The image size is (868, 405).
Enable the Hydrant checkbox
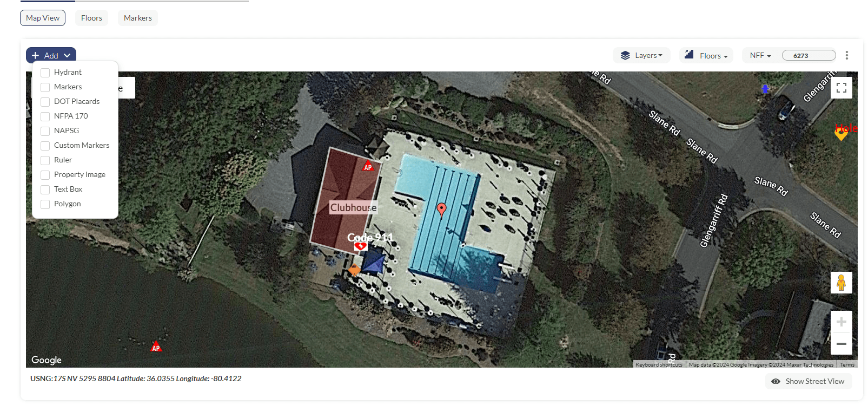45,73
